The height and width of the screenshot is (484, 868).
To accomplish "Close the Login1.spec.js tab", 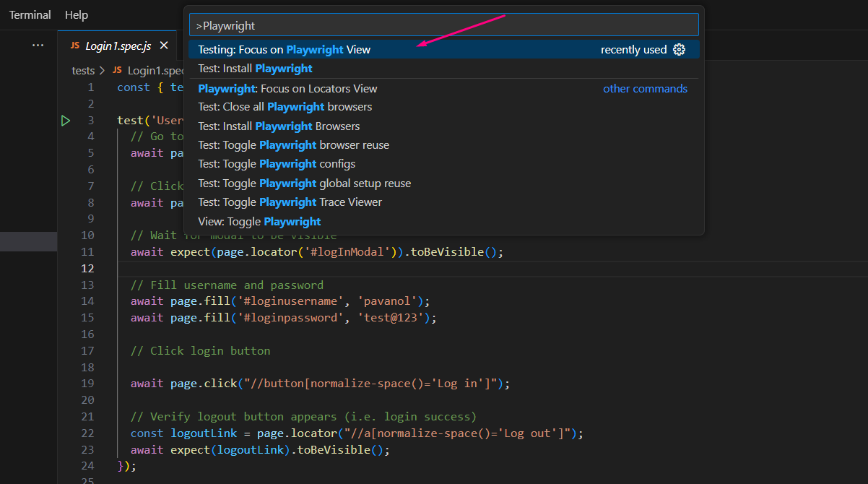I will pyautogui.click(x=164, y=46).
